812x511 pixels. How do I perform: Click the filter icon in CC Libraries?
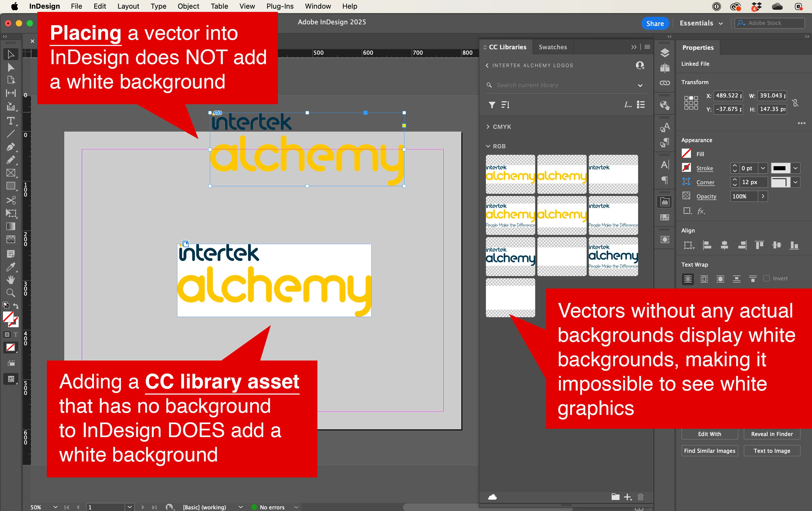click(492, 105)
